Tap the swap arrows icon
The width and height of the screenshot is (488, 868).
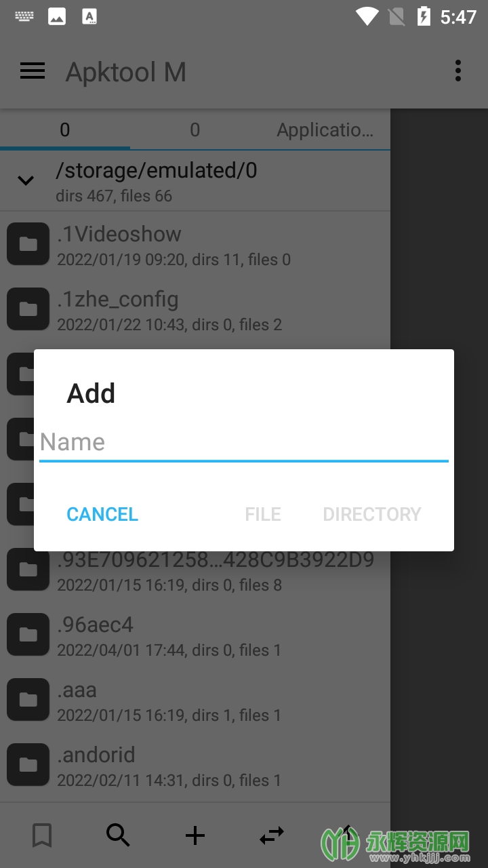272,835
